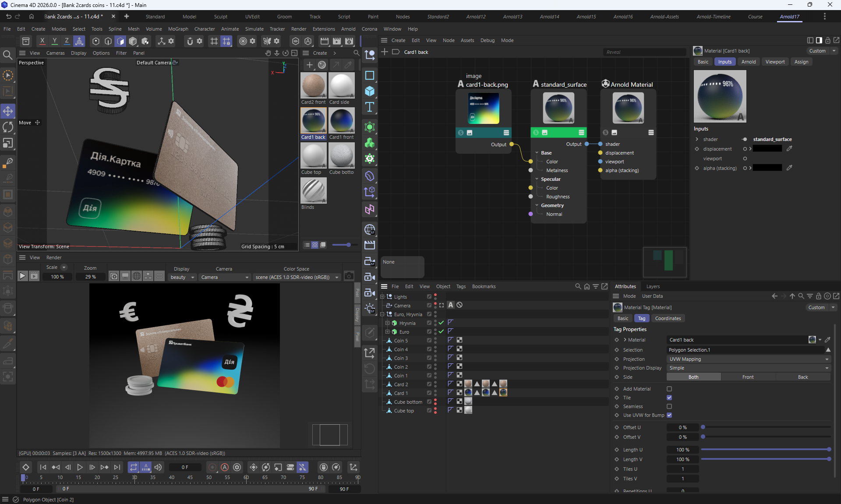The height and width of the screenshot is (504, 841).
Task: Click the render snapshot camera icon
Action: pyautogui.click(x=349, y=276)
